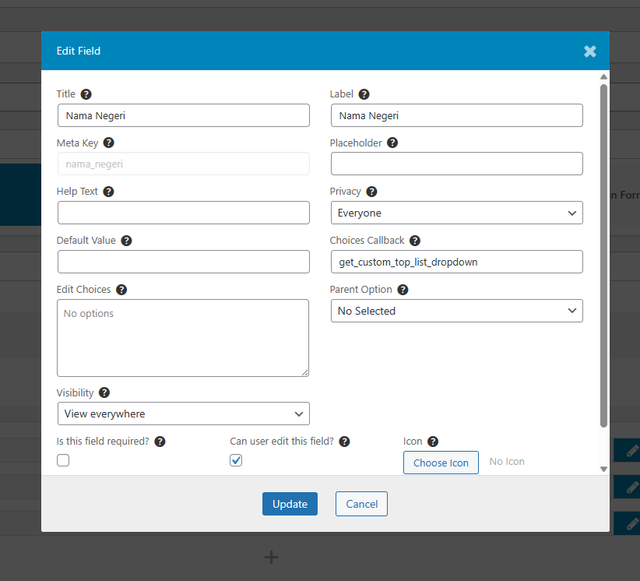The image size is (640, 581).
Task: Click the top pencil edit icon behind the dialog
Action: pos(632,451)
